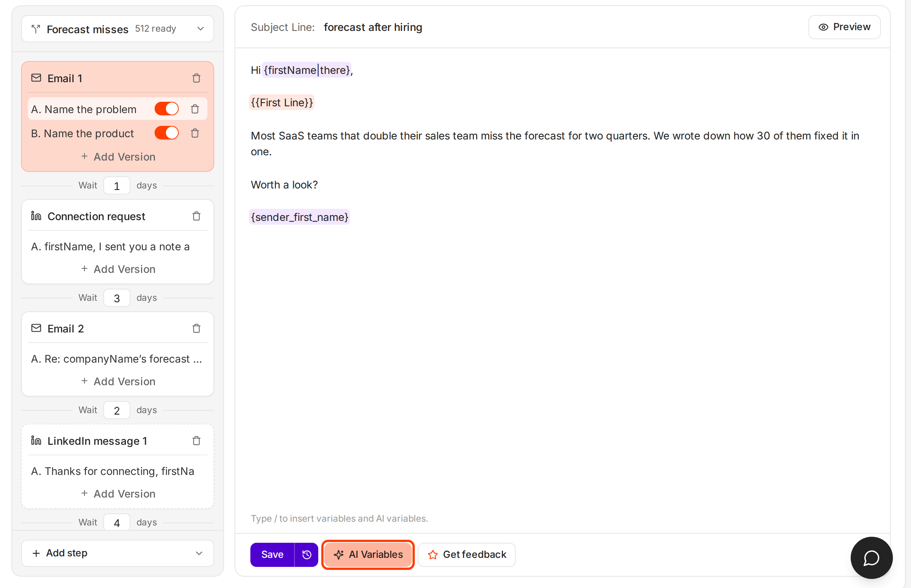Click the Email 1 envelope icon
Image resolution: width=911 pixels, height=588 pixels.
[x=36, y=78]
